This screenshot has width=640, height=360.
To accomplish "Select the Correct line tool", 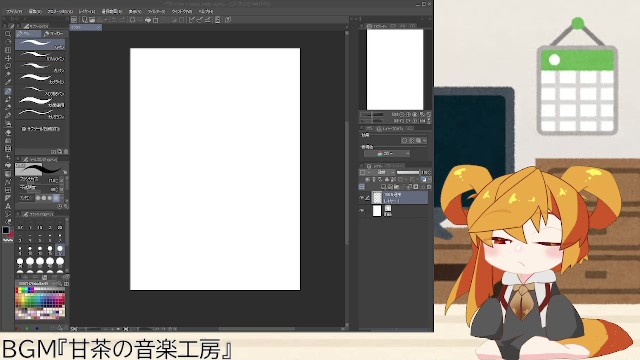I will (8, 222).
